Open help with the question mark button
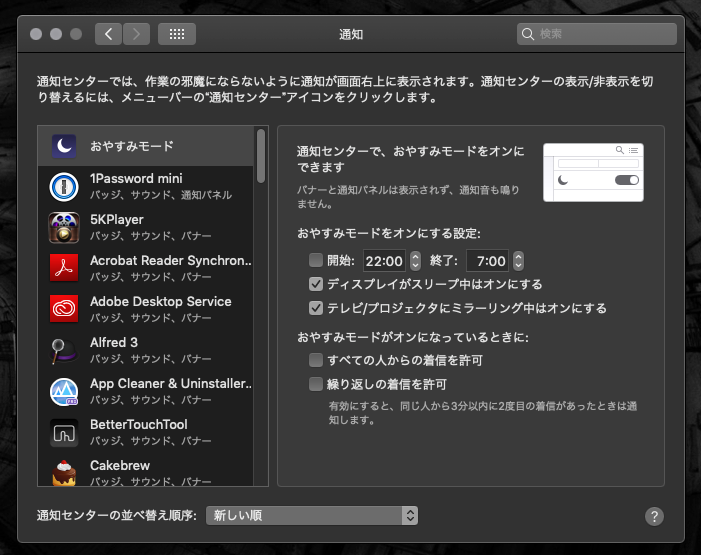This screenshot has width=701, height=555. click(x=654, y=516)
